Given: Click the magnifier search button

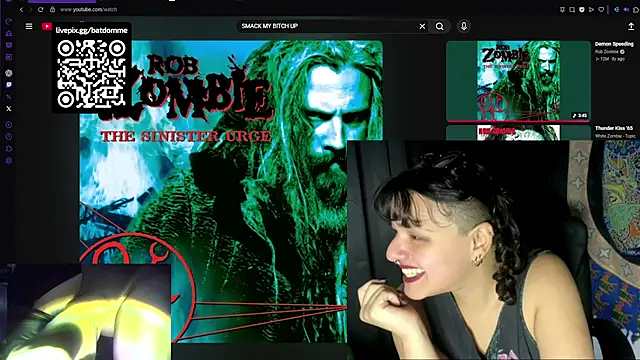Looking at the screenshot, I should click(440, 26).
